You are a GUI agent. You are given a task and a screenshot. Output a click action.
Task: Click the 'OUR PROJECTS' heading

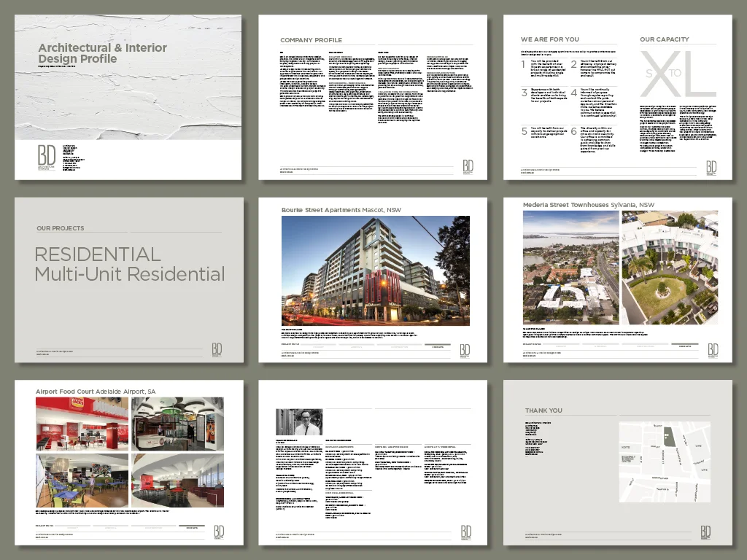point(61,228)
